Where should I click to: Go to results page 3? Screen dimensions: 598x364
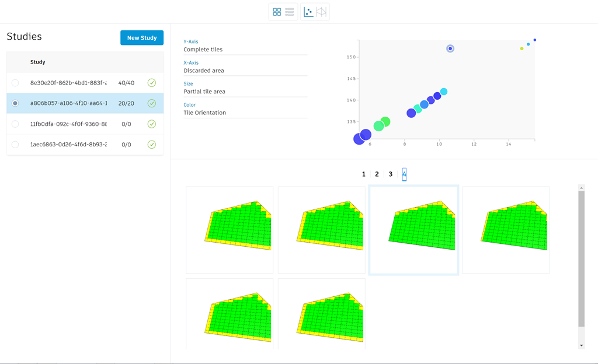(x=391, y=174)
